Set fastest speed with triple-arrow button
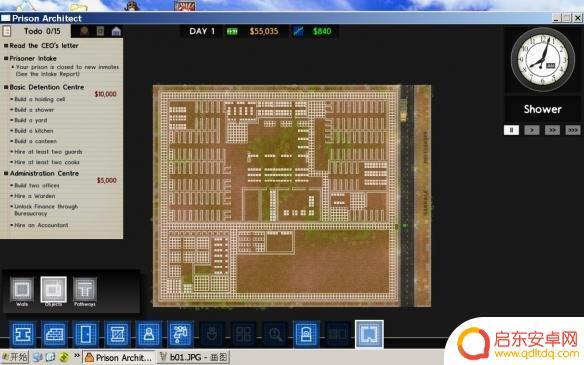 (573, 130)
